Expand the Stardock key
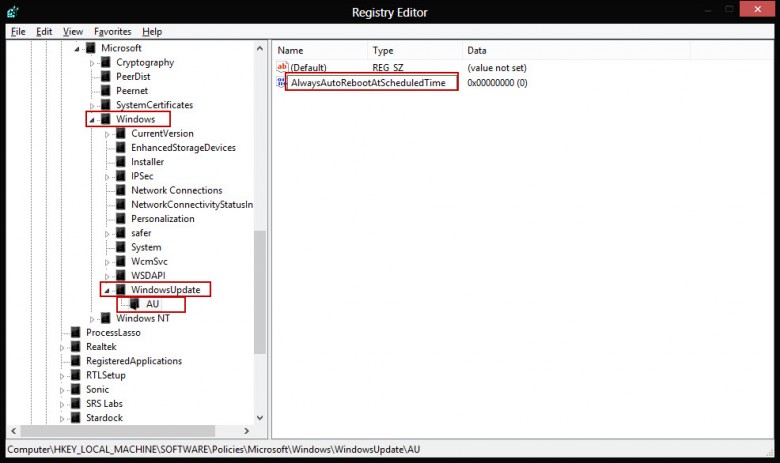Image resolution: width=780 pixels, height=463 pixels. 62,419
